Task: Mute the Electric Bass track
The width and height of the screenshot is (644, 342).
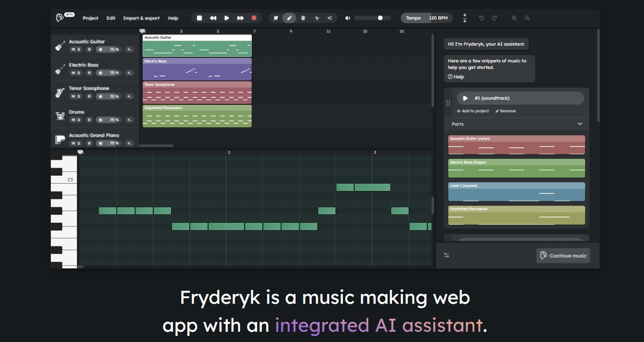Action: [x=73, y=73]
